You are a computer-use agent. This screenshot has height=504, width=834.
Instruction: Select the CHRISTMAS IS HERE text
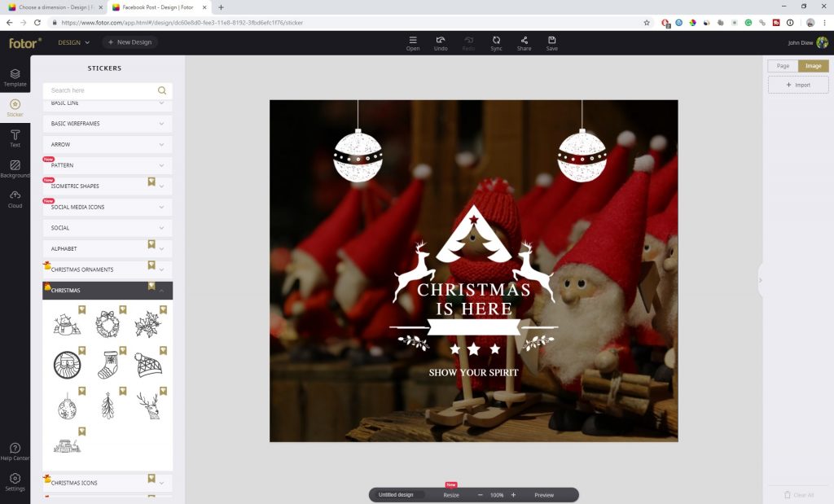tap(473, 299)
